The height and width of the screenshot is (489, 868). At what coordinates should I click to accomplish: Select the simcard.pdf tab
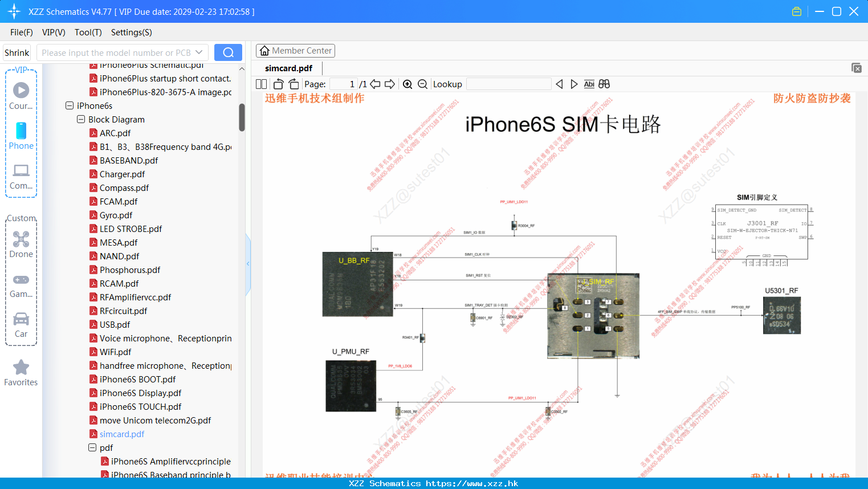coord(289,68)
